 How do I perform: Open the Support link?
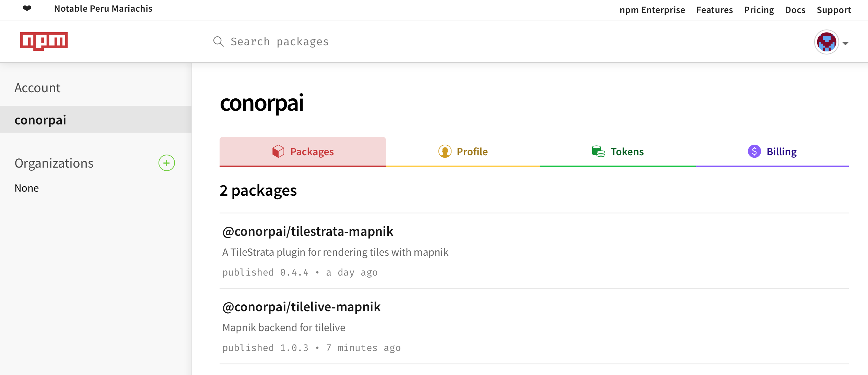tap(834, 10)
